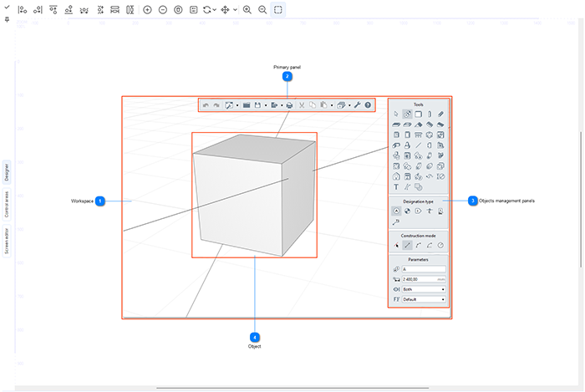585x392 pixels.
Task: Click the four-way move arrows icon
Action: click(x=225, y=10)
